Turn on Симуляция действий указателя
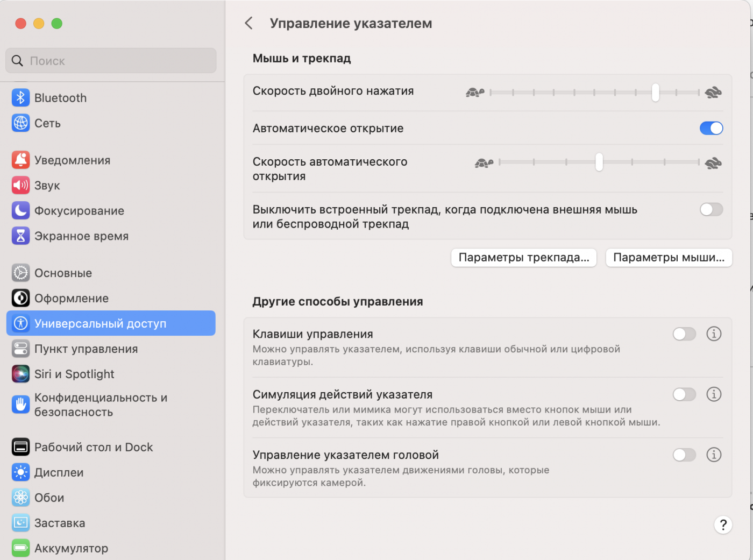This screenshot has height=560, width=753. [x=684, y=395]
